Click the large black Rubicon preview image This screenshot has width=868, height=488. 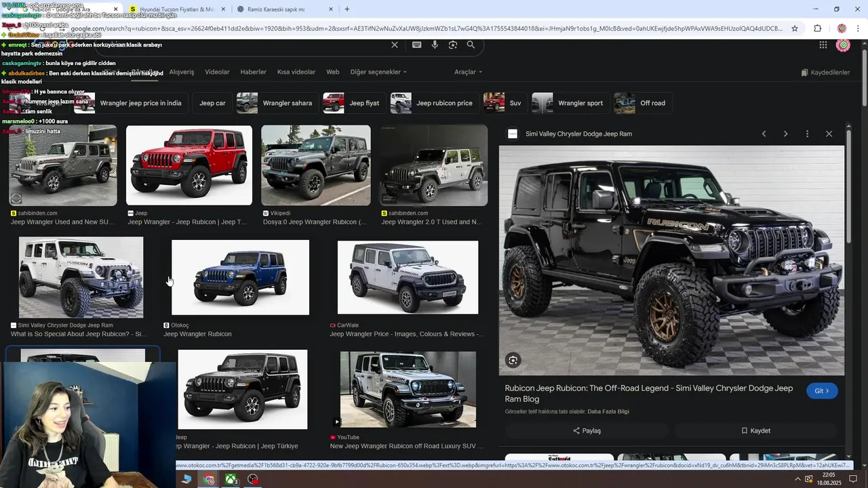tap(671, 260)
